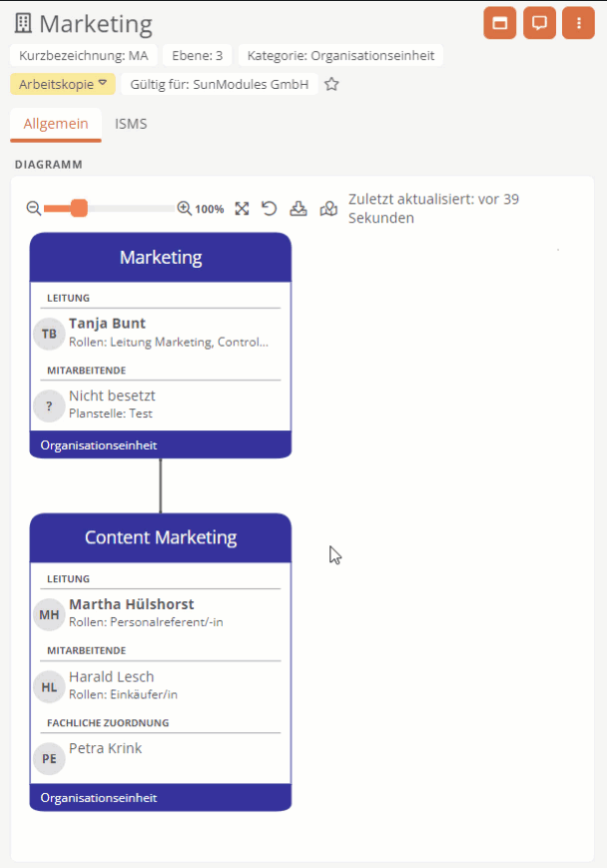Select the Allgemein tab

click(56, 124)
